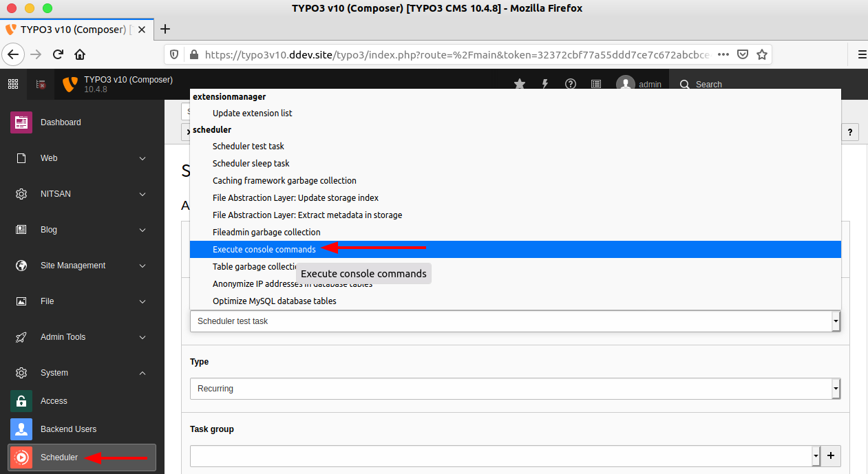The image size is (868, 474).
Task: Open the Type dropdown showing Recurring
Action: (515, 388)
